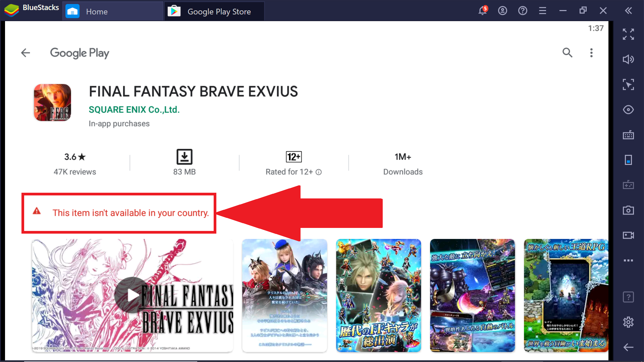The height and width of the screenshot is (362, 644).
Task: Click the BlueStacks notification bell icon
Action: coord(483,10)
